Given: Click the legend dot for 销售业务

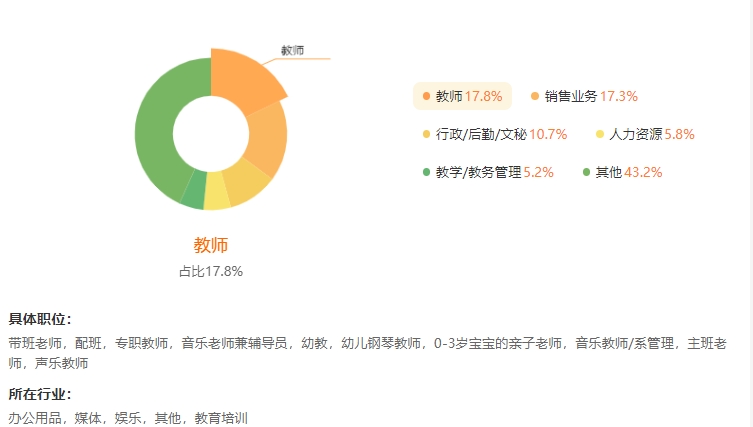Looking at the screenshot, I should coord(535,97).
